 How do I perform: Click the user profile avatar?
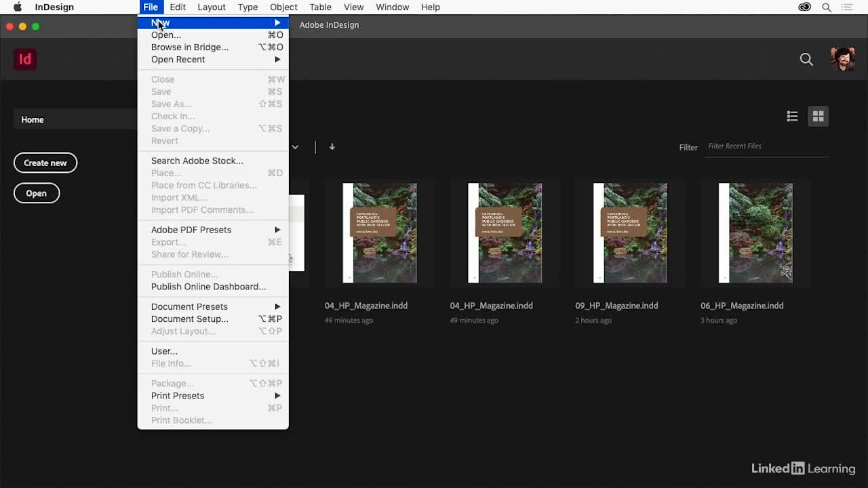coord(842,59)
